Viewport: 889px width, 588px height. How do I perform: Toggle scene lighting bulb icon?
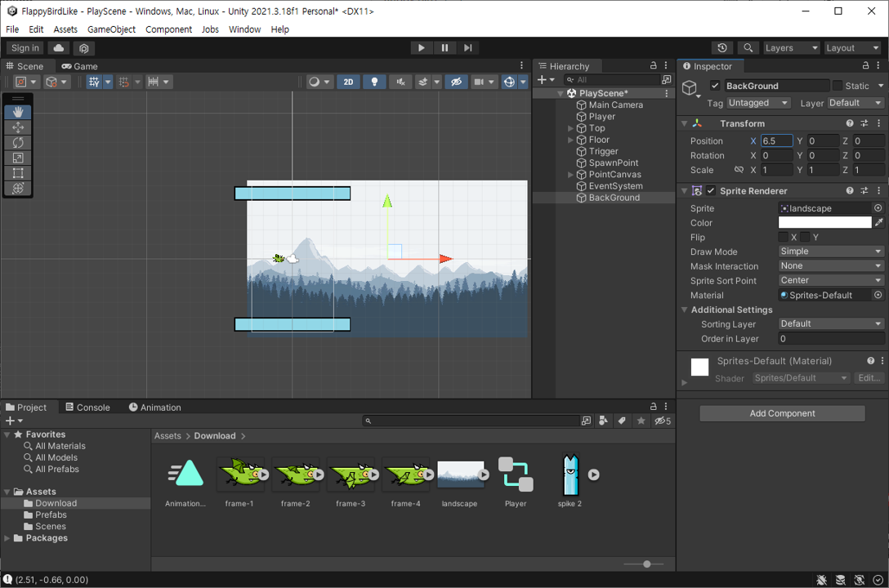click(x=374, y=82)
